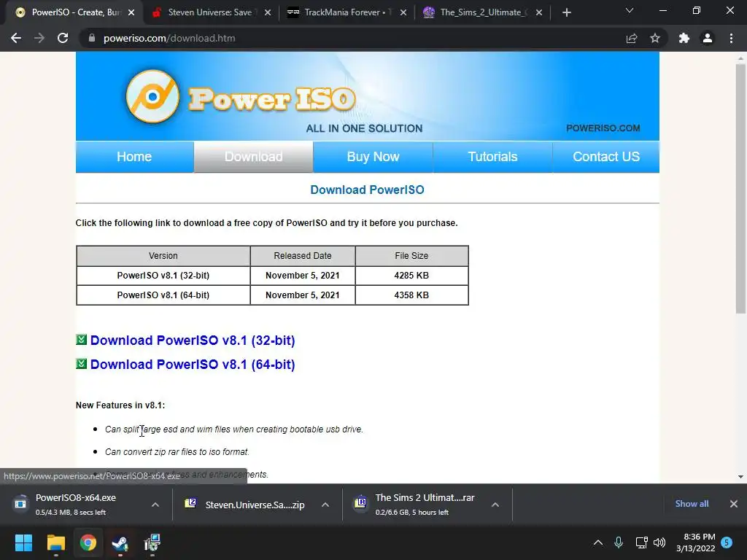Close the Steven Universe tab
This screenshot has width=747, height=560.
pos(268,12)
